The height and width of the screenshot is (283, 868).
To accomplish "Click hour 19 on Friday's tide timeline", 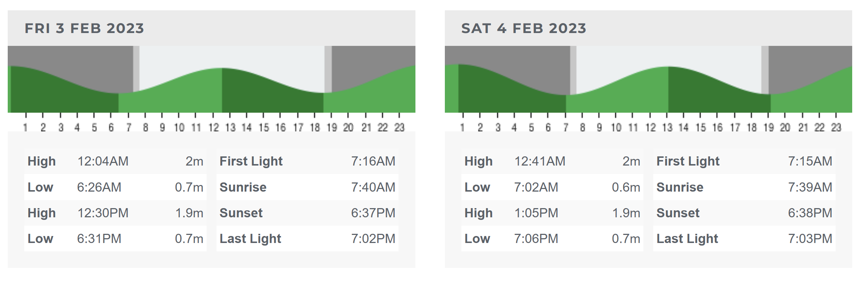I will click(x=332, y=127).
